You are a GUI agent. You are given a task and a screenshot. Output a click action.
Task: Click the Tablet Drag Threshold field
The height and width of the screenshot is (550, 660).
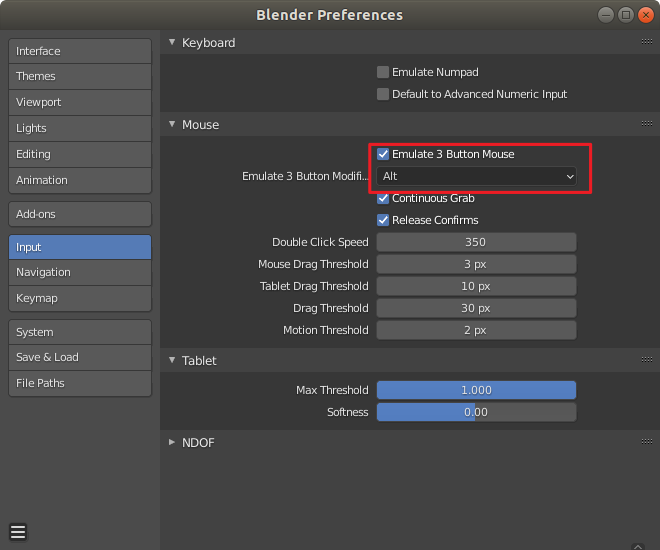click(x=476, y=286)
